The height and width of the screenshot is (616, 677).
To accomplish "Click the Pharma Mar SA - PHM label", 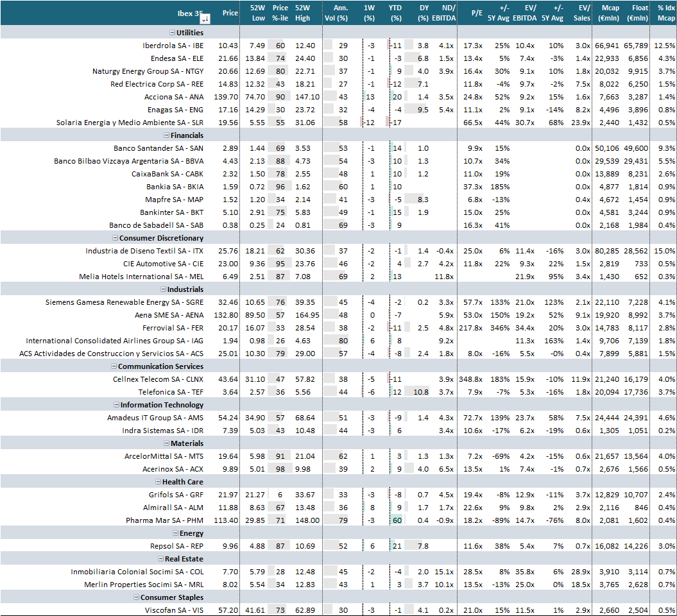I will pos(164,520).
